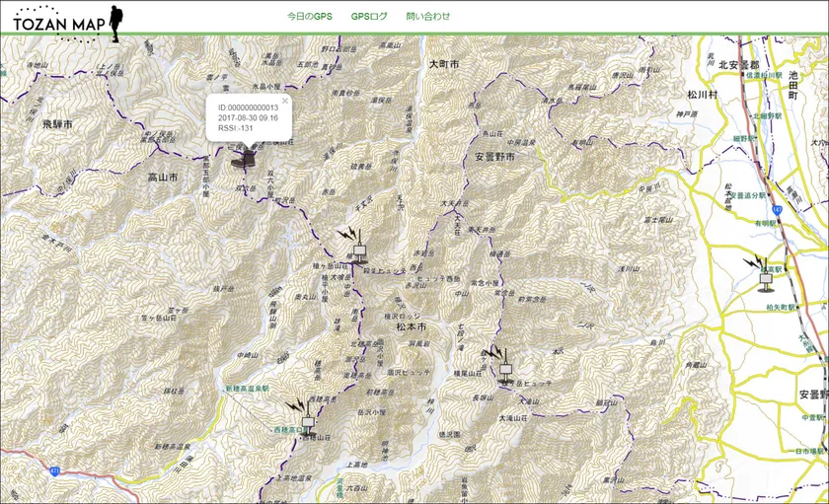829x504 pixels.
Task: Select antenna marker near 蝶ヶ岳ヒュッテ
Action: pyautogui.click(x=504, y=367)
